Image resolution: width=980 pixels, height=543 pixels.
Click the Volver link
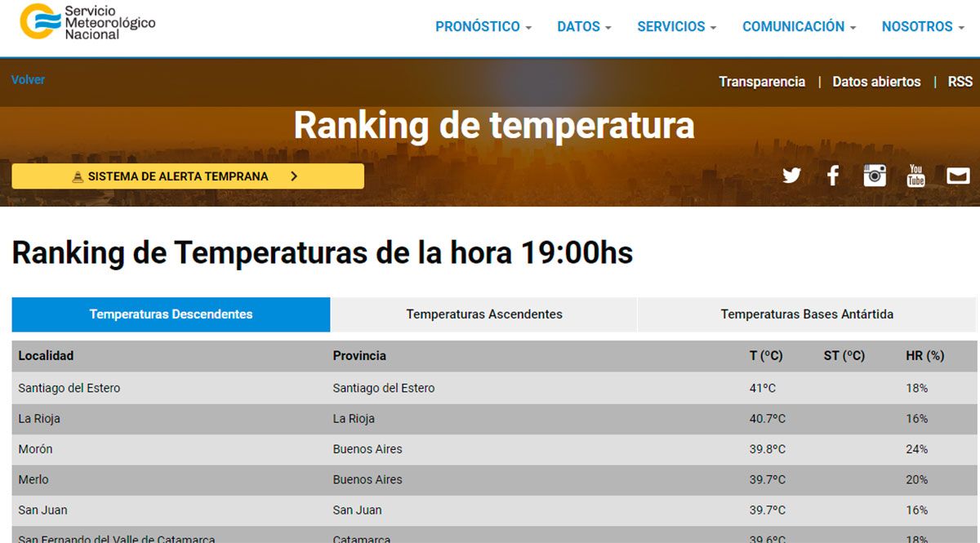coord(28,79)
